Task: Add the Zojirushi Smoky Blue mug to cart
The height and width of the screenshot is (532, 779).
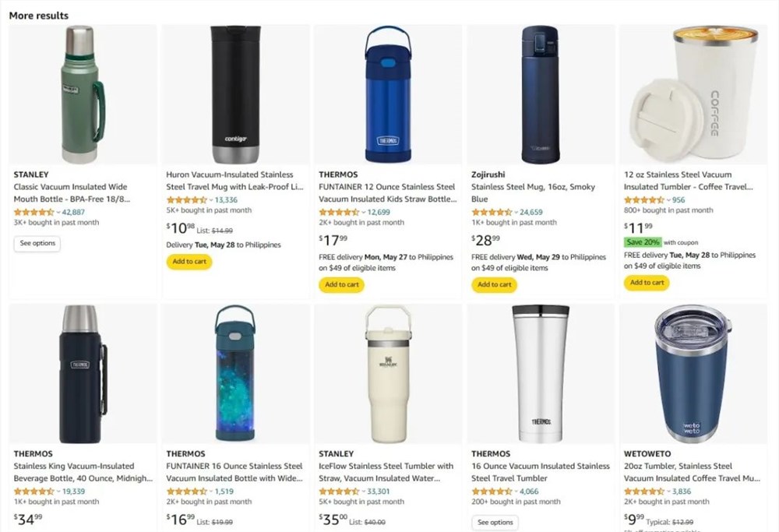Action: 495,284
